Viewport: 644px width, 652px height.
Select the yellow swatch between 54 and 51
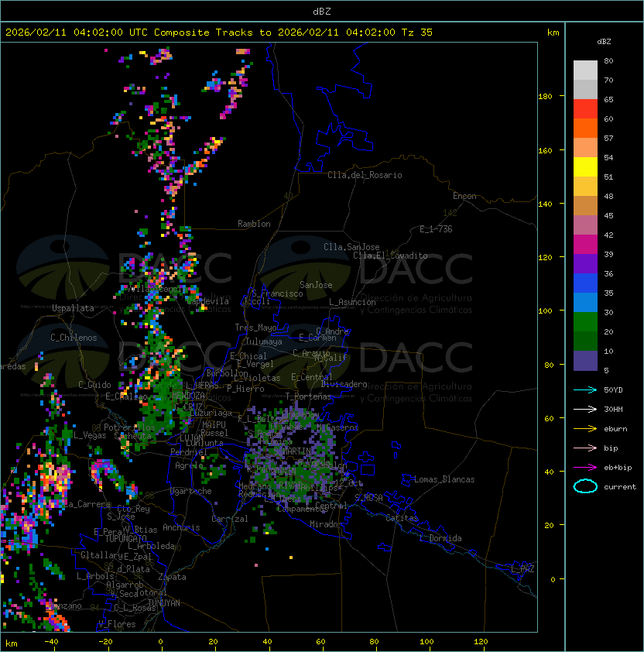tap(585, 167)
